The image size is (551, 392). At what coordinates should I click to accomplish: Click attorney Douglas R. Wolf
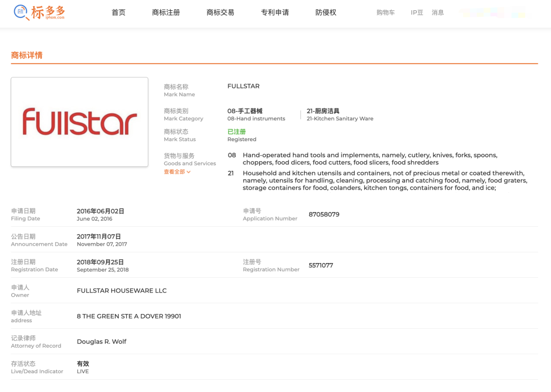pos(102,342)
